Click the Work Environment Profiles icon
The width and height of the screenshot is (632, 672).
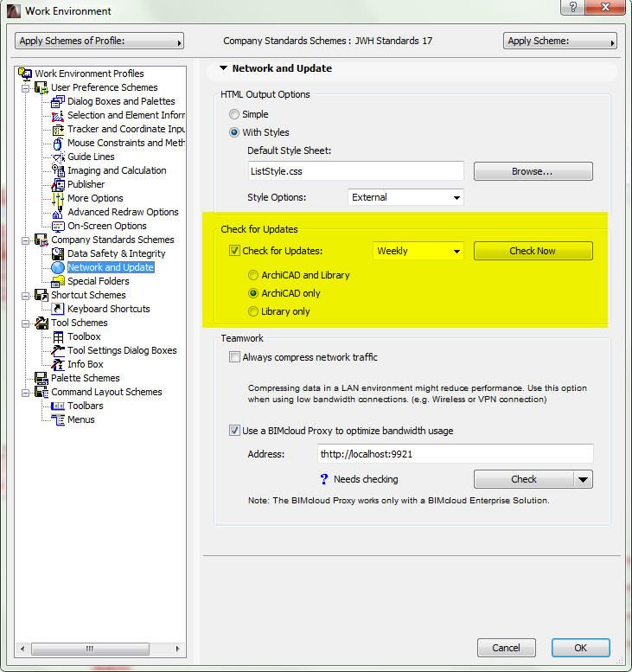click(x=25, y=74)
